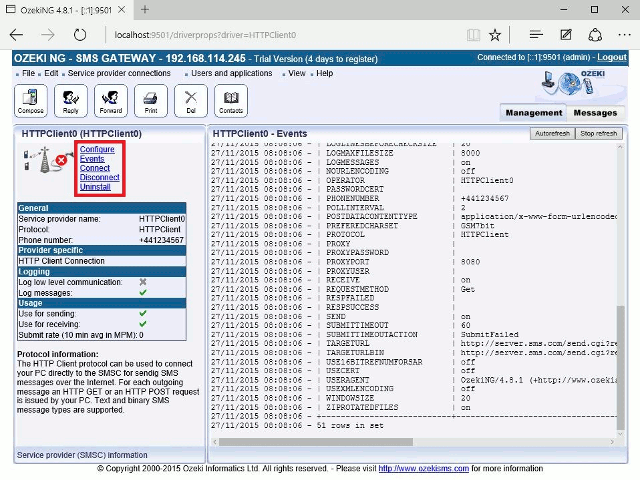Click the Submit rate (10 min avg) row
The width and height of the screenshot is (640, 480).
click(102, 335)
